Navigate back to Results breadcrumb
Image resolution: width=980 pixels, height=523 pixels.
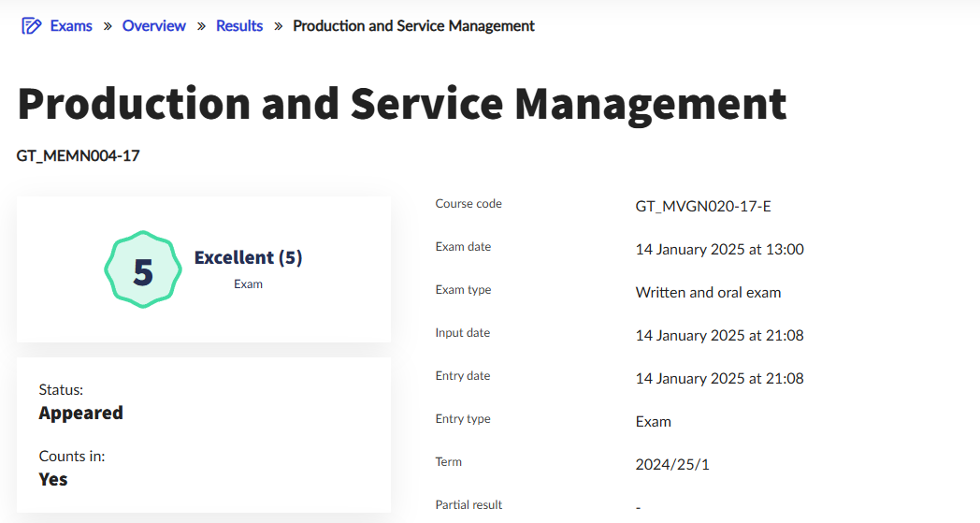(239, 26)
